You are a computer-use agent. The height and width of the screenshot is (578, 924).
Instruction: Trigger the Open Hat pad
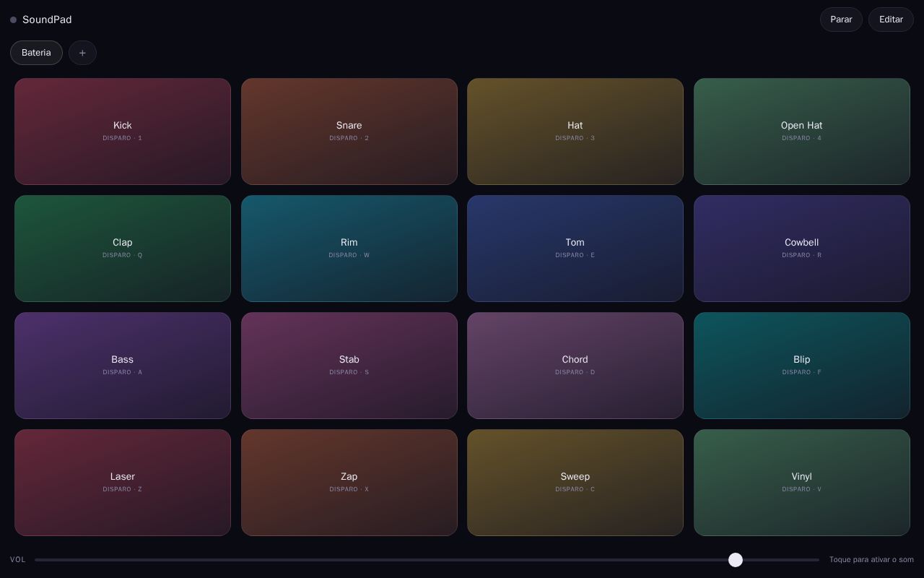pyautogui.click(x=802, y=131)
